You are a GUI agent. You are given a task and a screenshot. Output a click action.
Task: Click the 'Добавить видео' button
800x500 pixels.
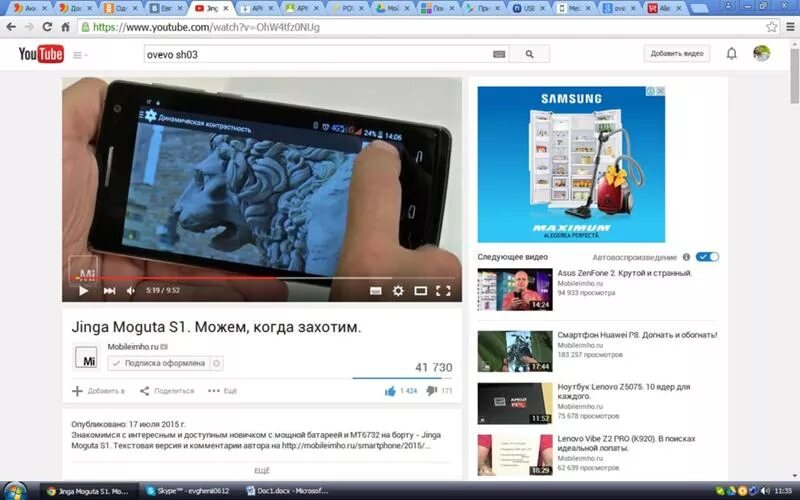677,54
